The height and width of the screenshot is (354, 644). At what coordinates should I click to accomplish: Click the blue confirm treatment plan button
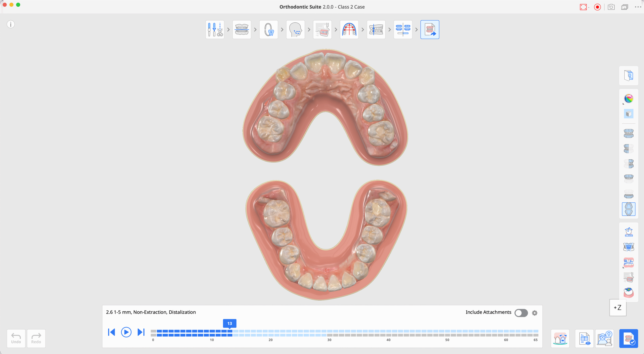[x=629, y=338]
